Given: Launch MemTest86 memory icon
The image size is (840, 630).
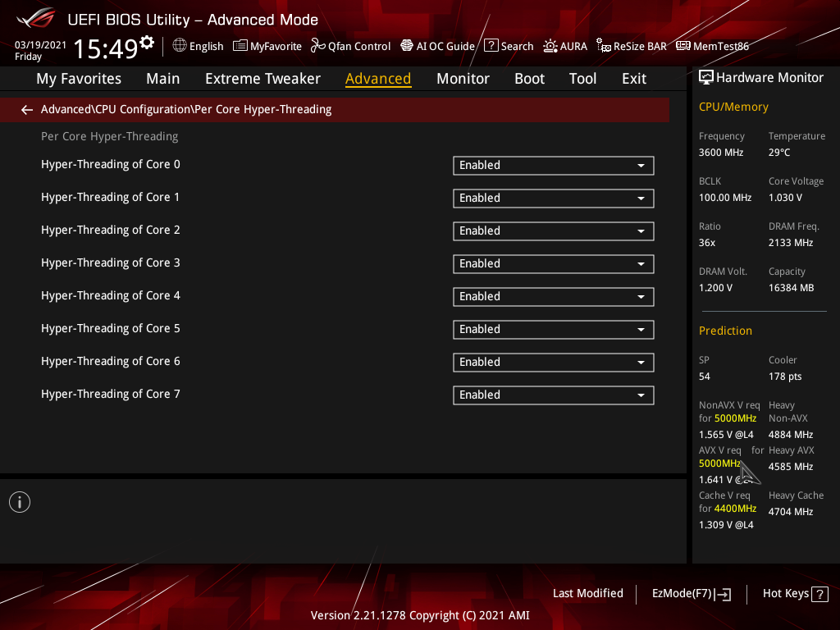Looking at the screenshot, I should tap(683, 46).
